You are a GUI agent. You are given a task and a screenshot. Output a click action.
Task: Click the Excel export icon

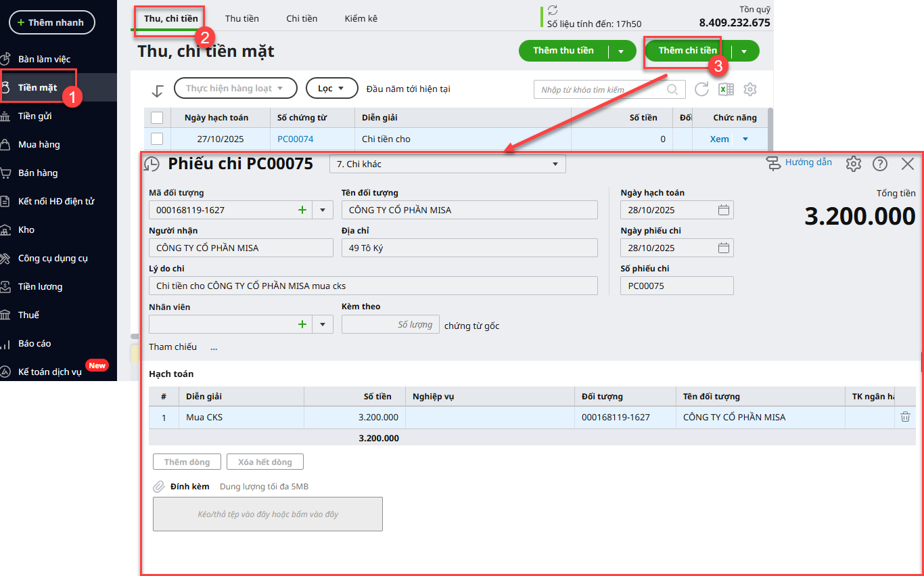coord(726,89)
